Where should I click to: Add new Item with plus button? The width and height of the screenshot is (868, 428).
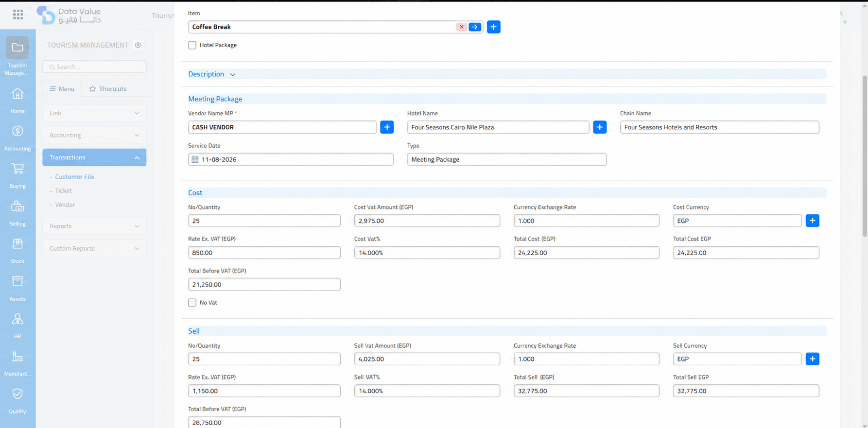[493, 27]
